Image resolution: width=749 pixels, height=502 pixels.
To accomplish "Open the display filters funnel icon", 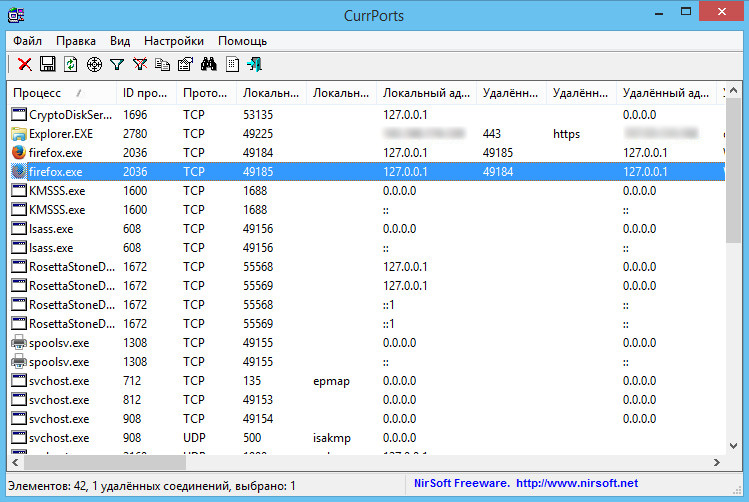I will pos(117,64).
